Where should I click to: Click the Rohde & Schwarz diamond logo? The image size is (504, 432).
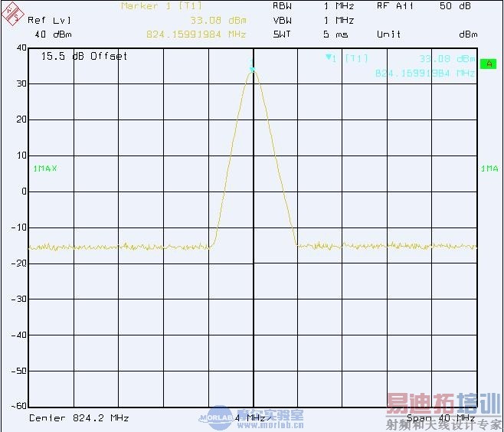[12, 13]
